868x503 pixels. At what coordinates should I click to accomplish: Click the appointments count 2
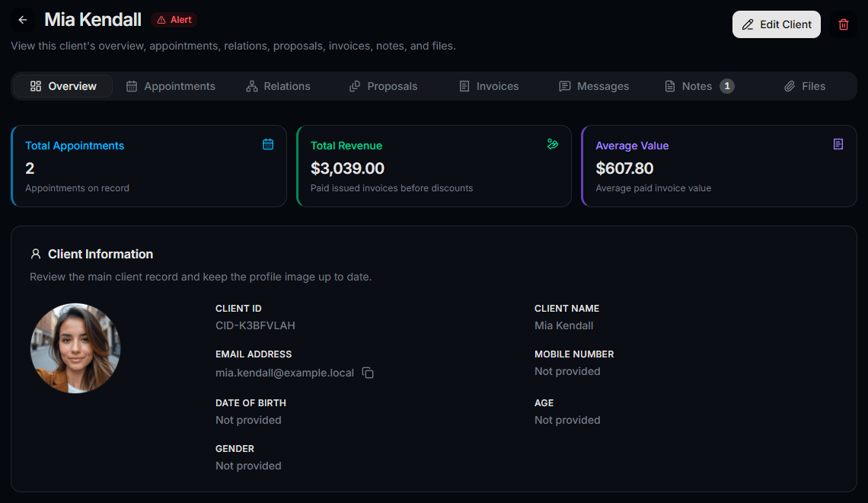pyautogui.click(x=30, y=168)
